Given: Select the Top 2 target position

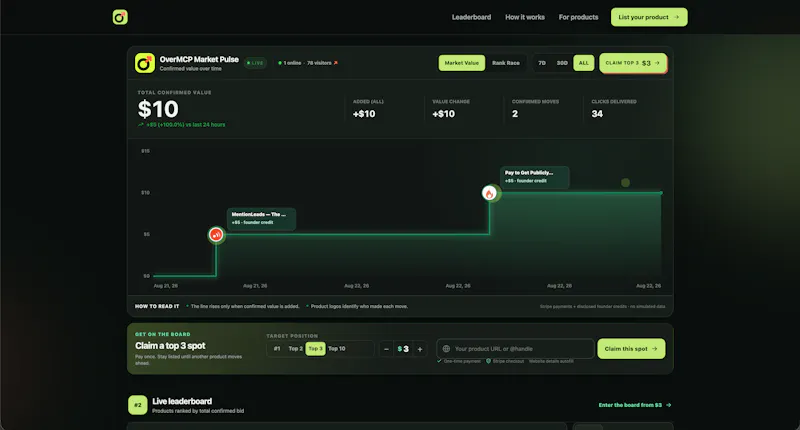Looking at the screenshot, I should [295, 349].
